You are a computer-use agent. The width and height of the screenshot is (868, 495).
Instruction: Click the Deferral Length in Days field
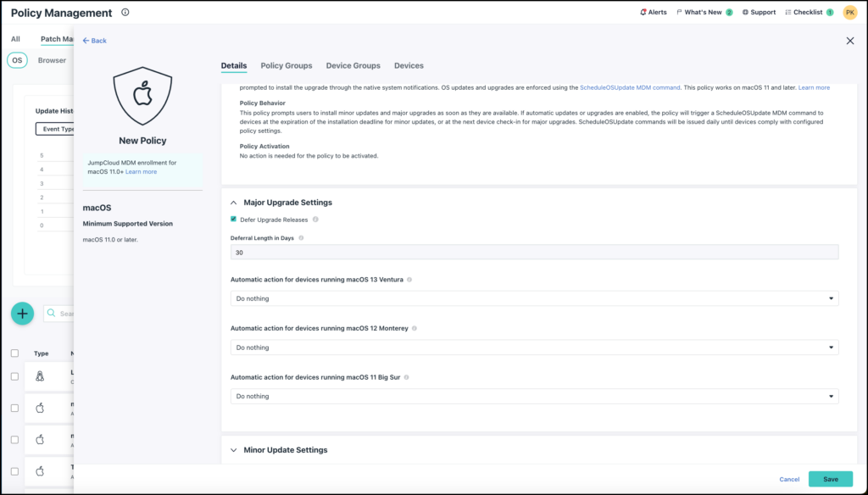(534, 252)
